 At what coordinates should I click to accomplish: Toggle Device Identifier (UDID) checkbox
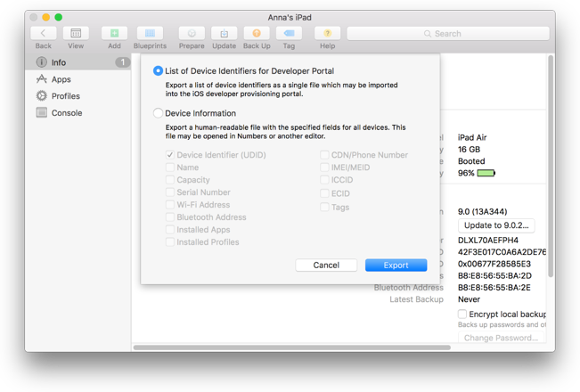click(x=170, y=155)
